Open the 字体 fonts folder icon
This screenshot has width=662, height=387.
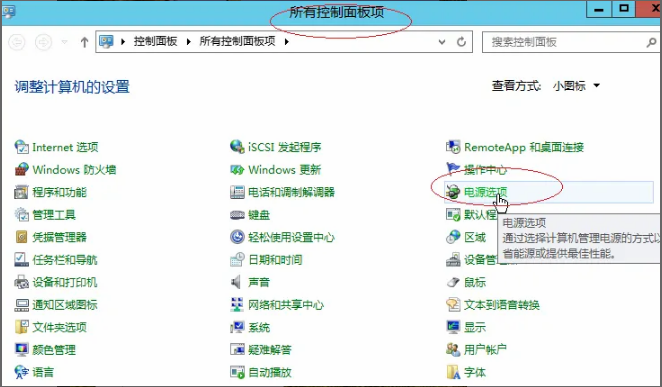pos(453,372)
